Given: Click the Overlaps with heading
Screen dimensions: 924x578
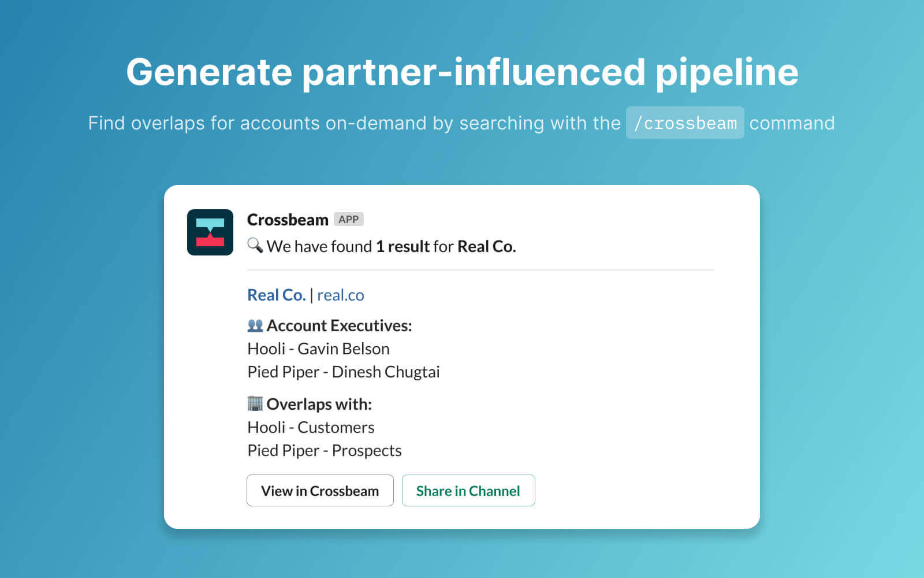Looking at the screenshot, I should 319,404.
